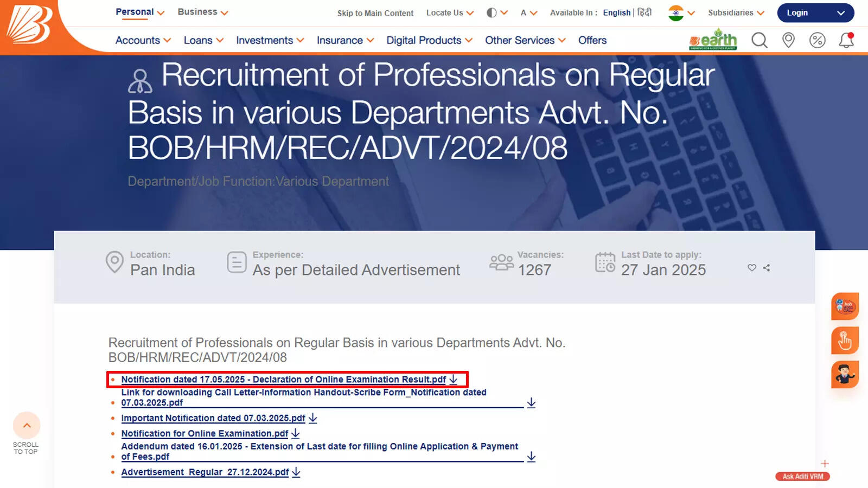868x488 pixels.
Task: Open the interest rates percent icon
Action: pos(817,40)
